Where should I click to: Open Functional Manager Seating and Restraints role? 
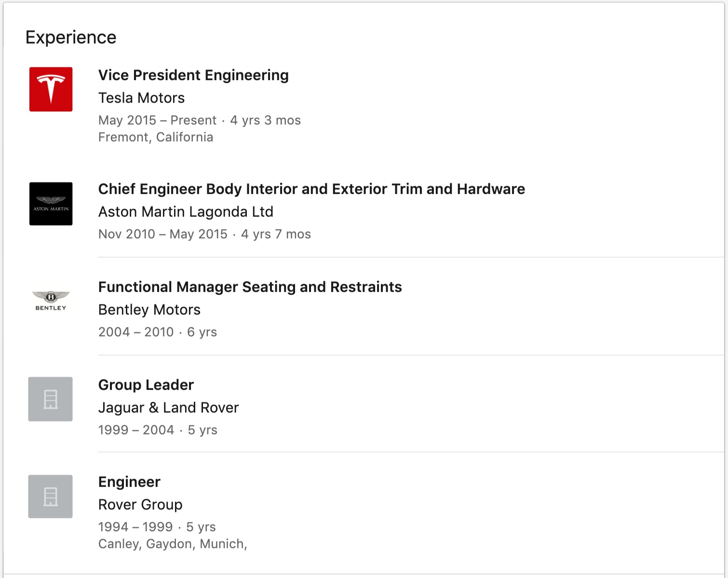pyautogui.click(x=250, y=287)
